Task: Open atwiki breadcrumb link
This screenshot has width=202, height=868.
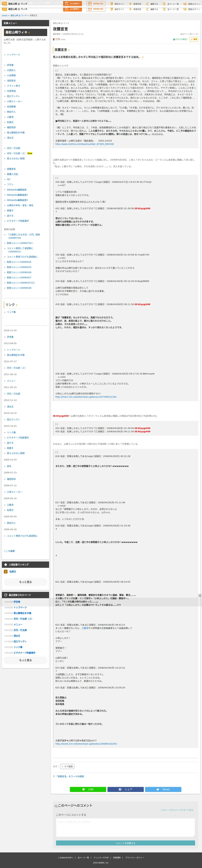Action: click(5, 15)
